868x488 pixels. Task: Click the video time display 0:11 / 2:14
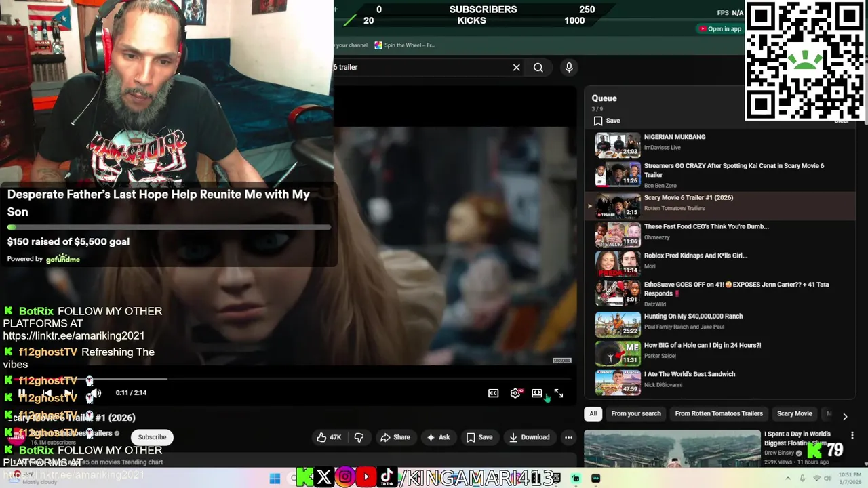(131, 393)
